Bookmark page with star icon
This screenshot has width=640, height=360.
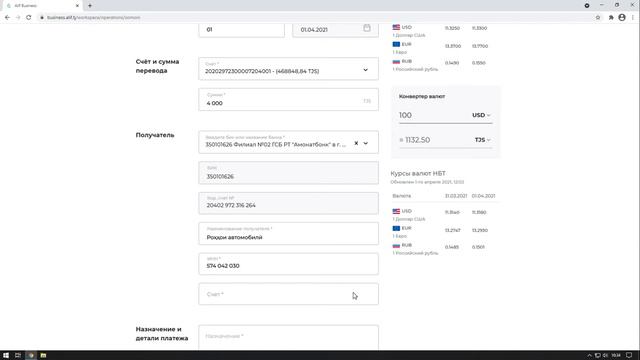[x=598, y=18]
